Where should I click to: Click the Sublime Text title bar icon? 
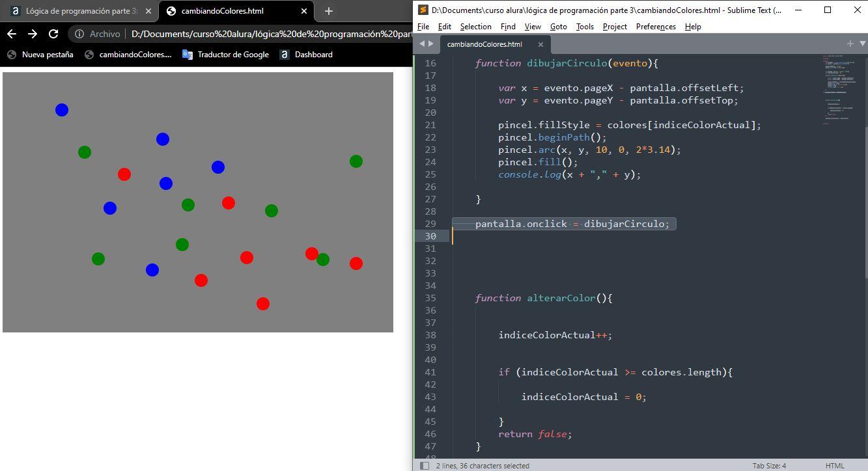pyautogui.click(x=423, y=10)
